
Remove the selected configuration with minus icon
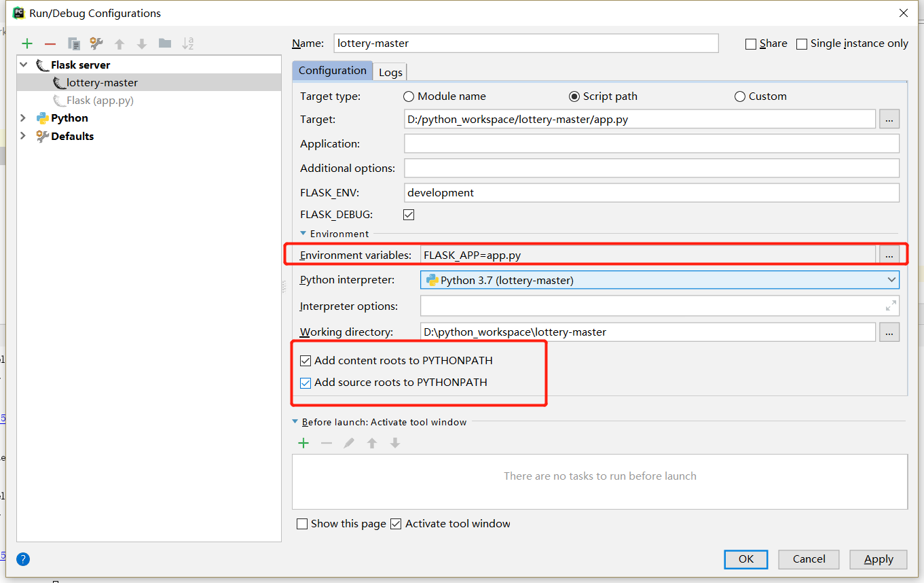50,44
